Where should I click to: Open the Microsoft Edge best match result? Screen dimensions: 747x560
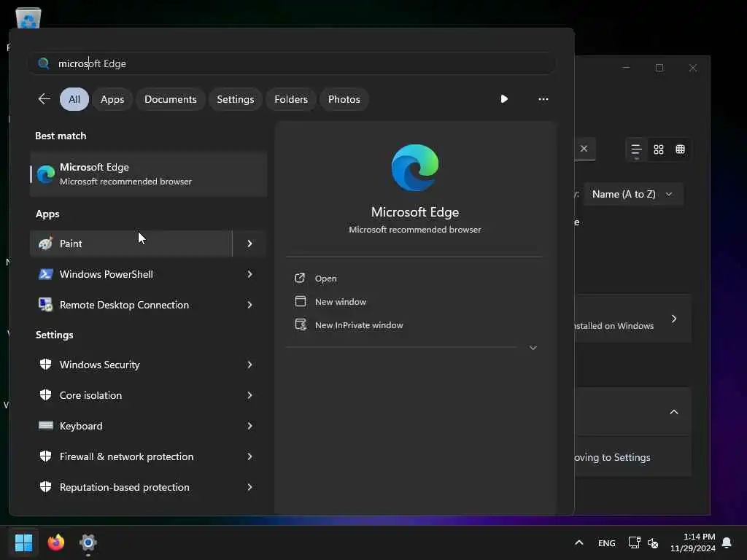coord(148,174)
